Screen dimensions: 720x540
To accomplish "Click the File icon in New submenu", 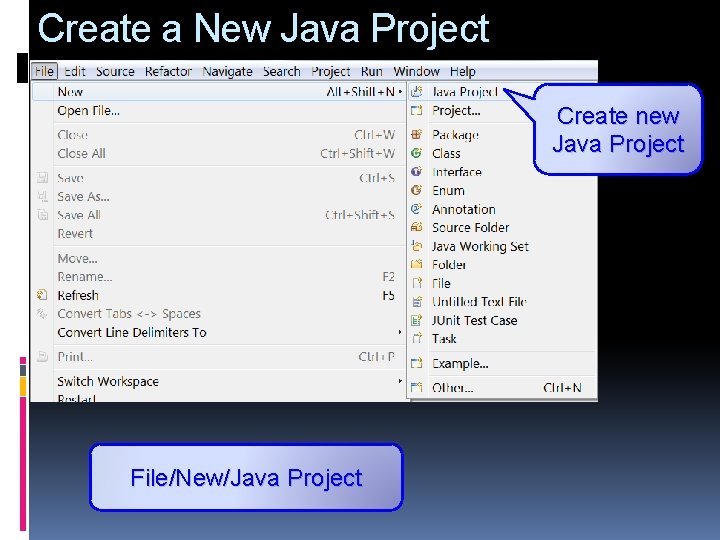I will coord(416,283).
